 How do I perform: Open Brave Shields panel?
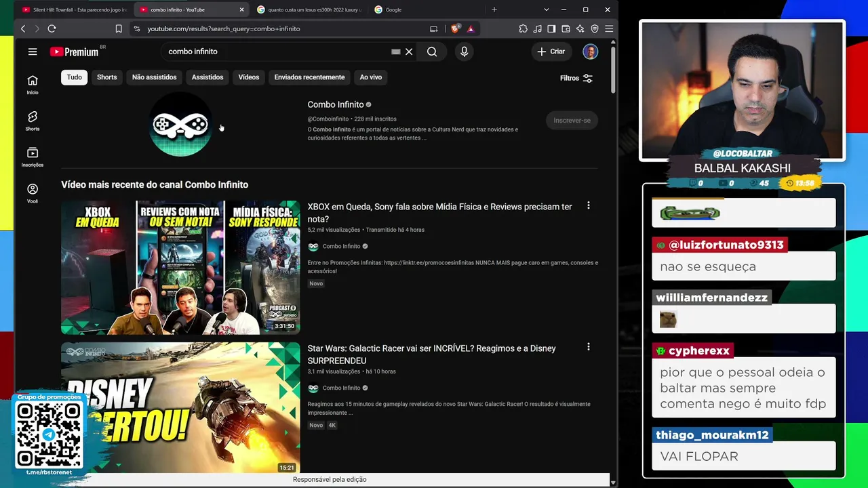455,28
